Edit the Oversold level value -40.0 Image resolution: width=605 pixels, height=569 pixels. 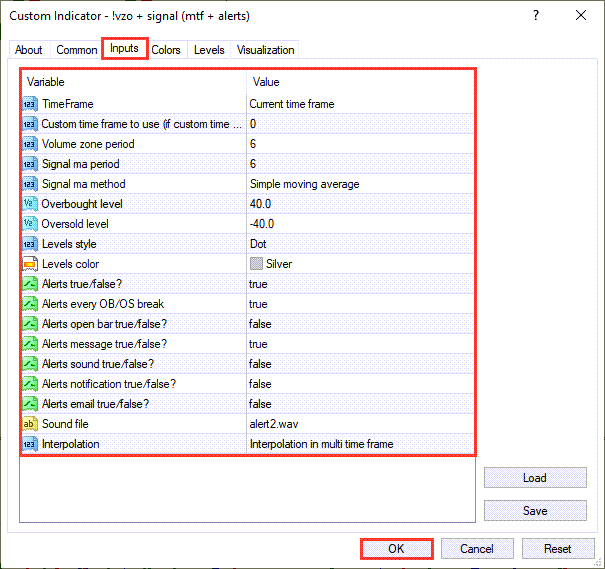262,224
